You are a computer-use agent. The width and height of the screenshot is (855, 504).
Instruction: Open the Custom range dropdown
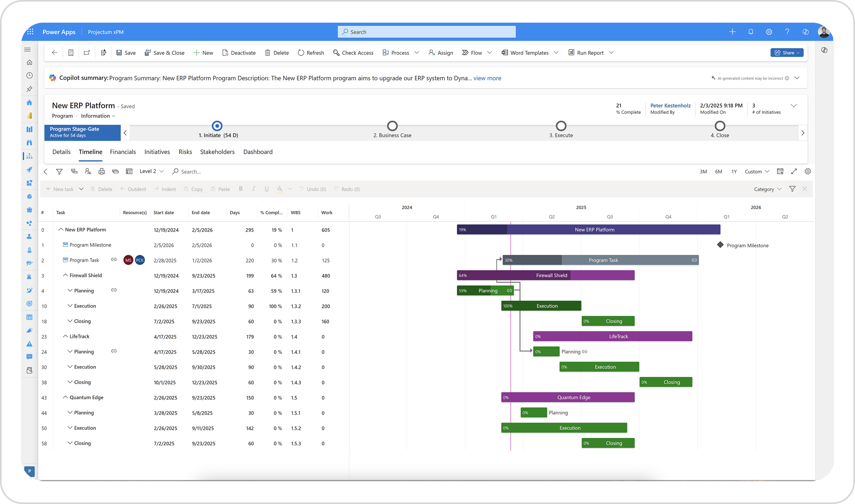[x=757, y=172]
